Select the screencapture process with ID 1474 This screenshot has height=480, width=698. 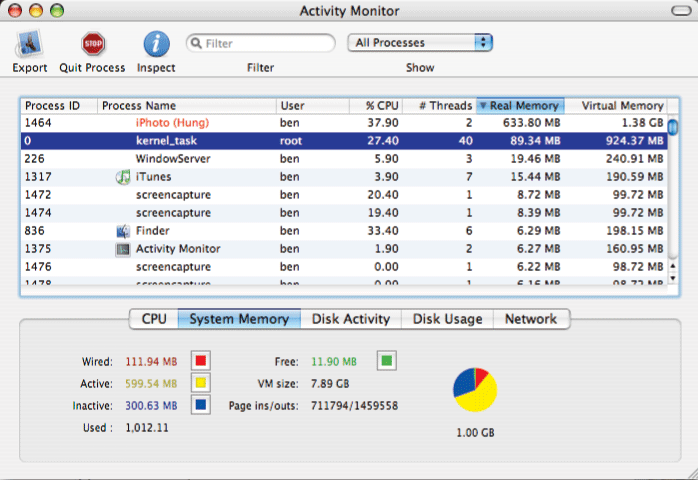point(173,213)
